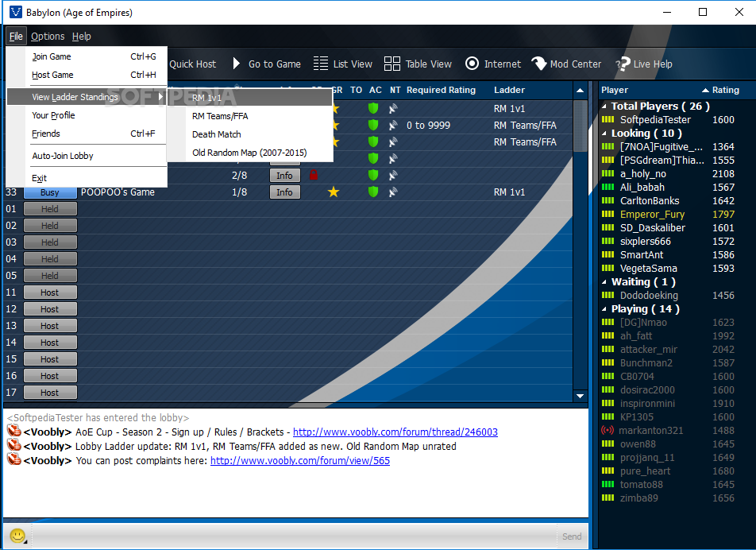Image resolution: width=756 pixels, height=550 pixels.
Task: Open the voobly forum thread 246003 link
Action: point(395,432)
